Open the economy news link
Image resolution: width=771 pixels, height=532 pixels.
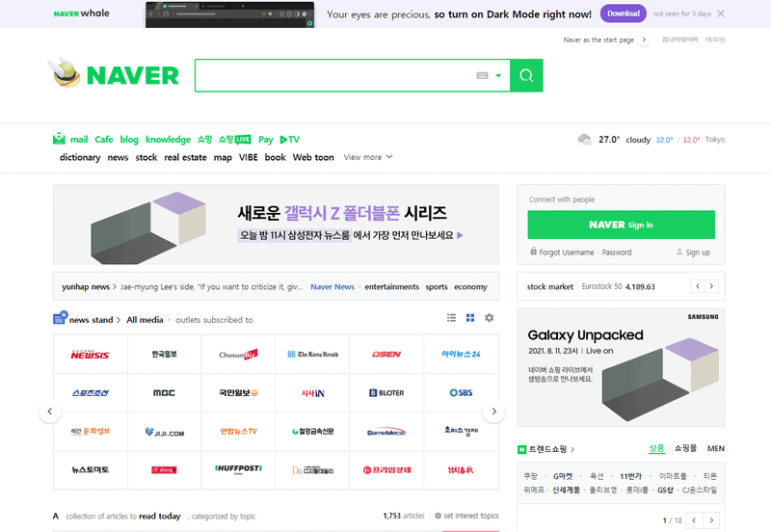(x=470, y=287)
